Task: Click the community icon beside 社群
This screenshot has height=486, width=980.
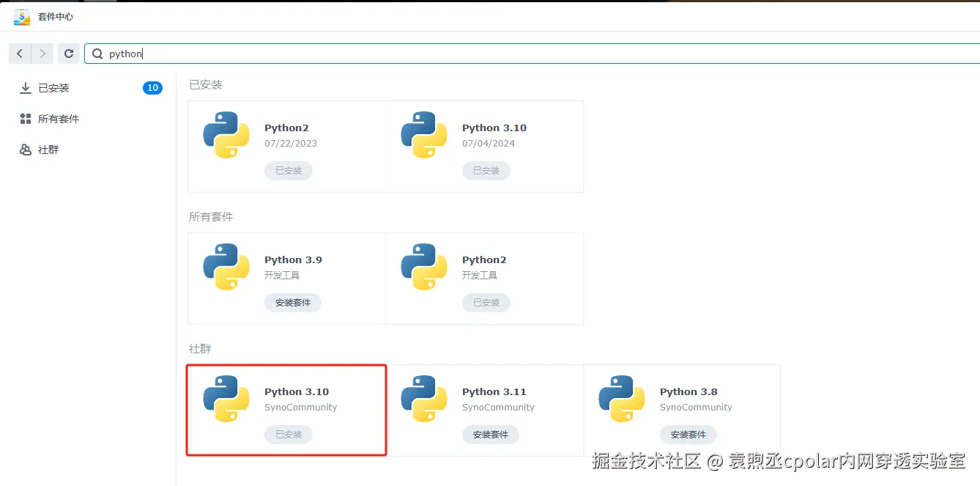Action: coord(26,150)
